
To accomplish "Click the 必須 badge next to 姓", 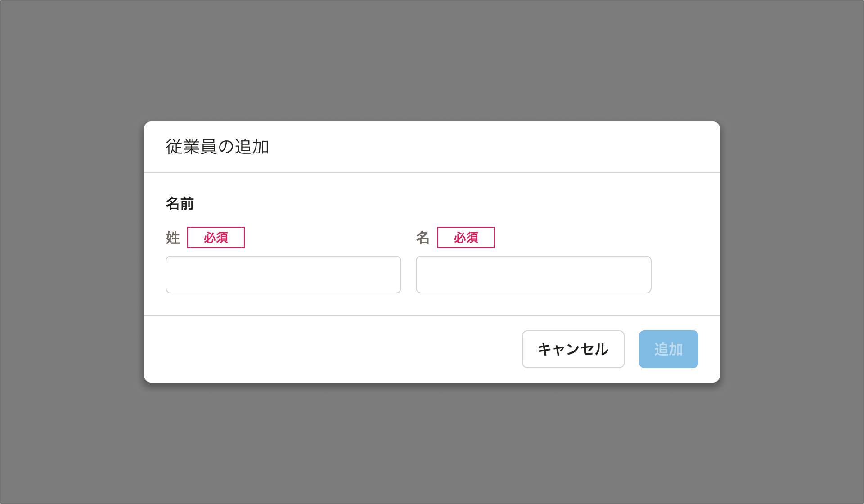I will [216, 237].
